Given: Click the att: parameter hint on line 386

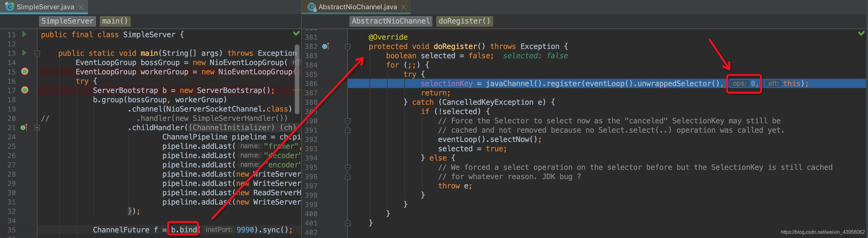Looking at the screenshot, I should click(x=773, y=83).
